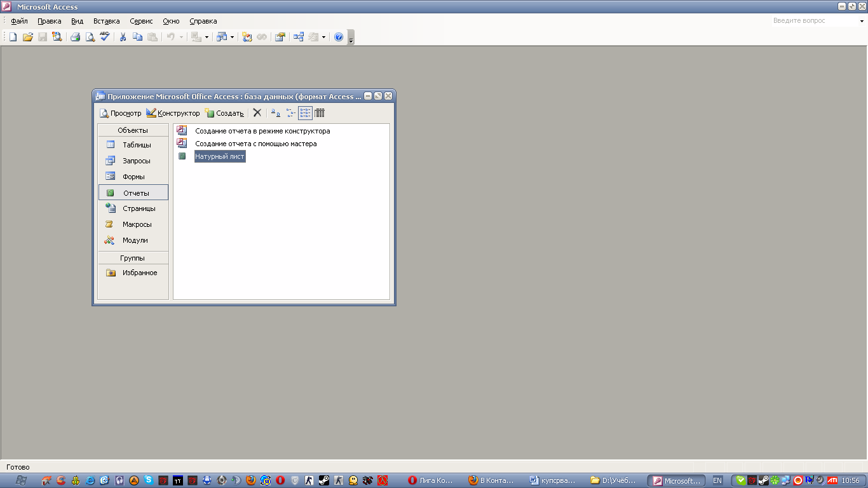Click the Office Links toolbar icon
868x488 pixels.
tap(196, 37)
